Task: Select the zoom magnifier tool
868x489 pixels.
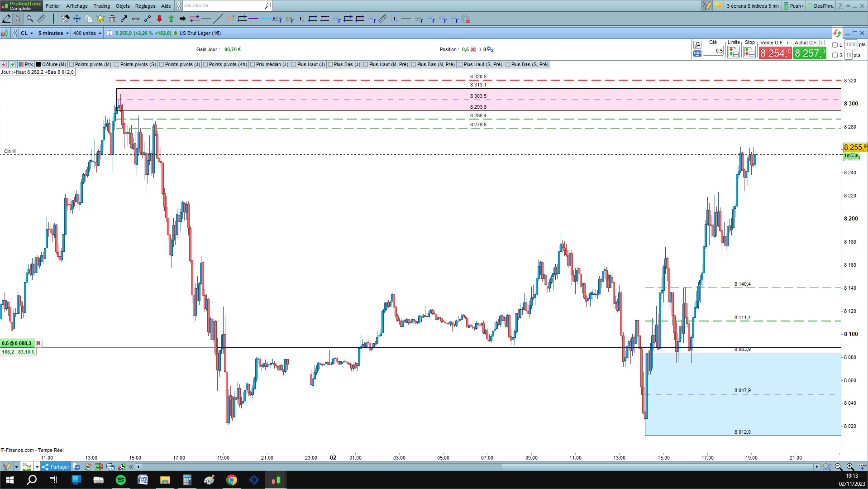Action: [x=30, y=19]
